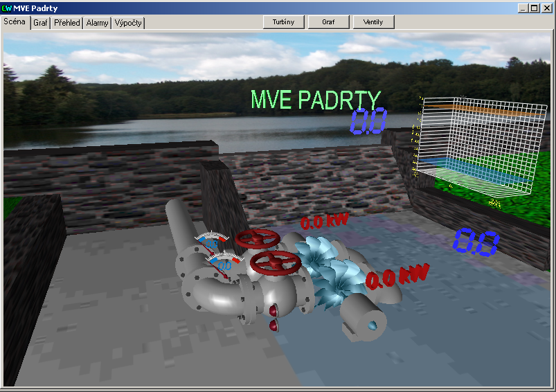Click the upper red 0.0 kW readout
The width and height of the screenshot is (556, 392).
pyautogui.click(x=325, y=222)
